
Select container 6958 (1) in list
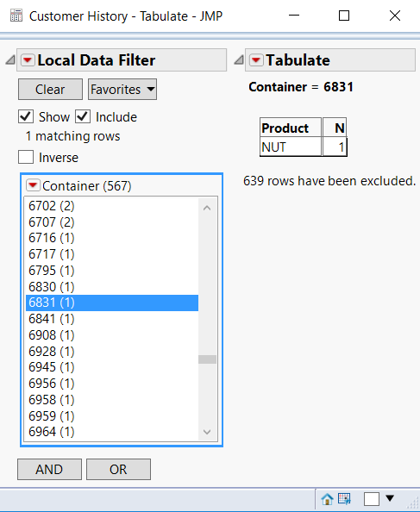112,400
